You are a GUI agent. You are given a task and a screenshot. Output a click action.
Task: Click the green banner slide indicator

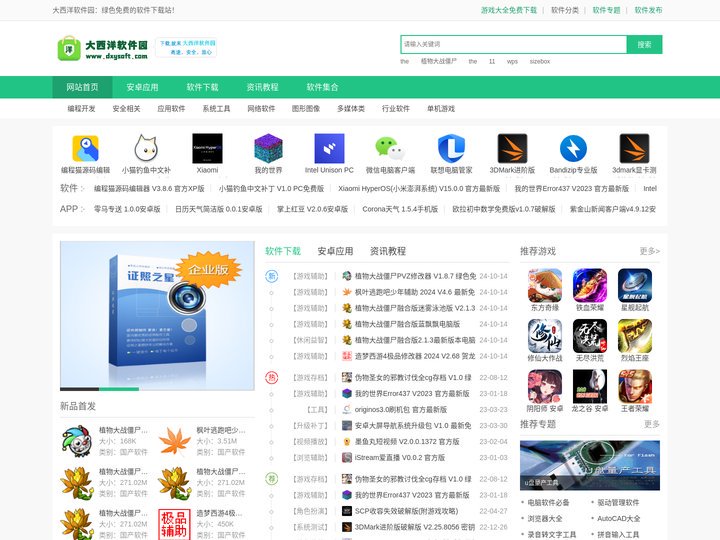tap(119, 389)
